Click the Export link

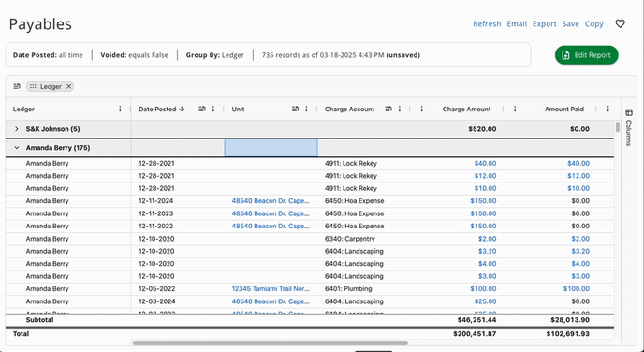tap(545, 23)
